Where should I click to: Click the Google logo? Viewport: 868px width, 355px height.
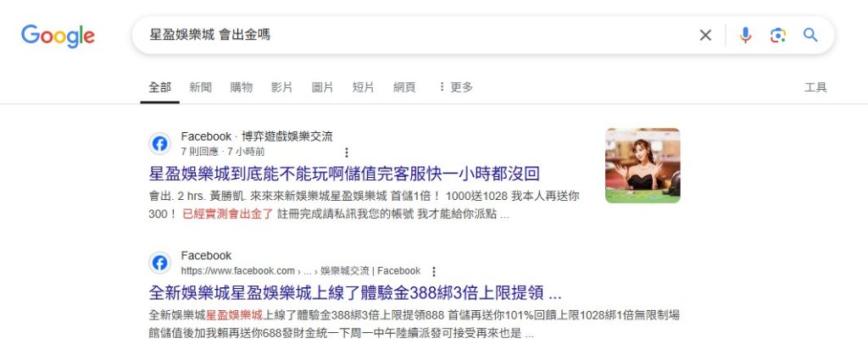coord(58,36)
